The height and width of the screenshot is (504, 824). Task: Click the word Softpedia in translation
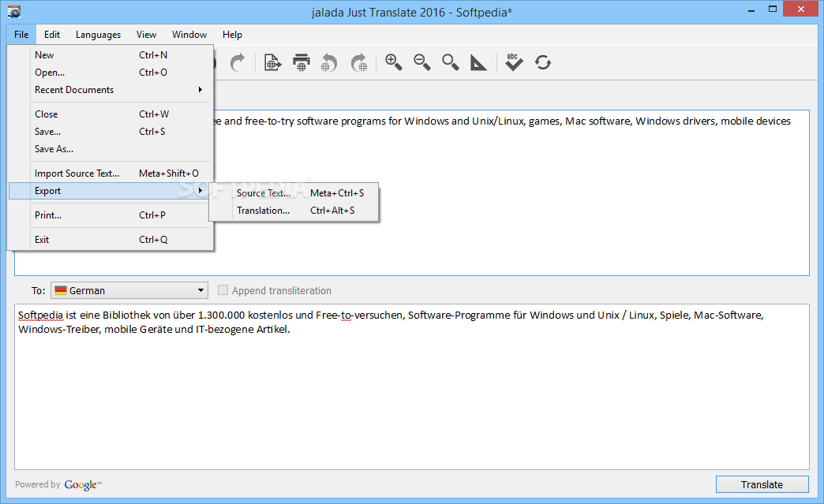pos(40,315)
